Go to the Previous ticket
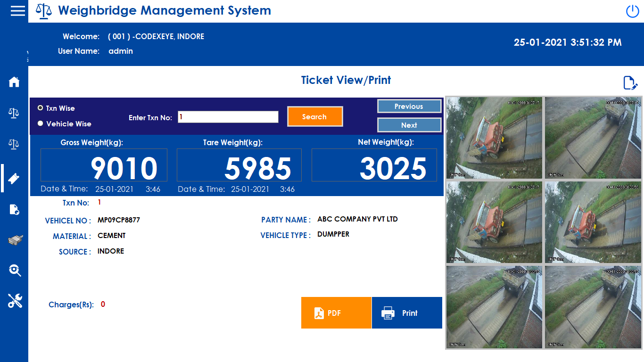644x362 pixels. pyautogui.click(x=409, y=107)
